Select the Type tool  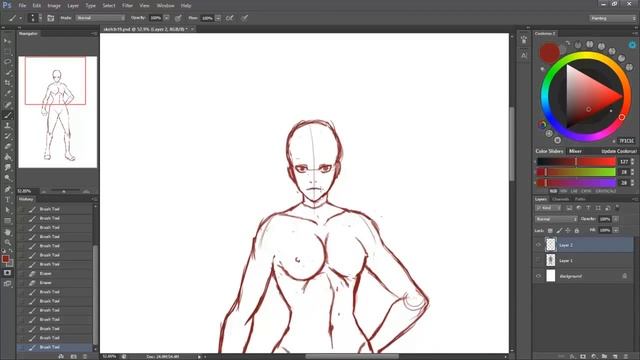click(x=7, y=200)
